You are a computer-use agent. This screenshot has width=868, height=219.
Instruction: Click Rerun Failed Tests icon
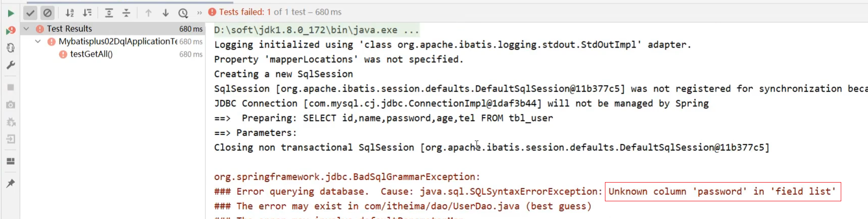pos(11,30)
